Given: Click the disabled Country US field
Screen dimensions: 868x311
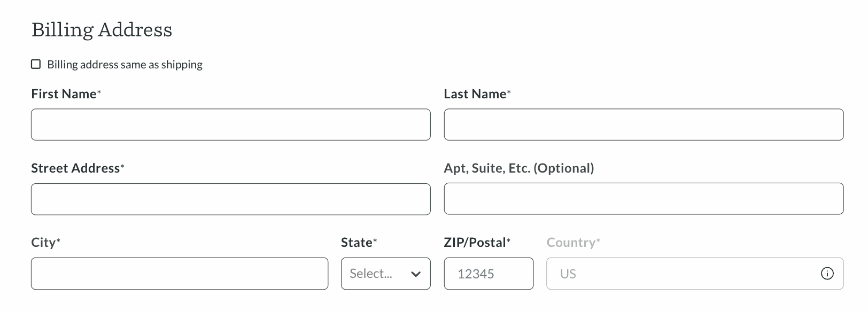Looking at the screenshot, I should click(695, 274).
